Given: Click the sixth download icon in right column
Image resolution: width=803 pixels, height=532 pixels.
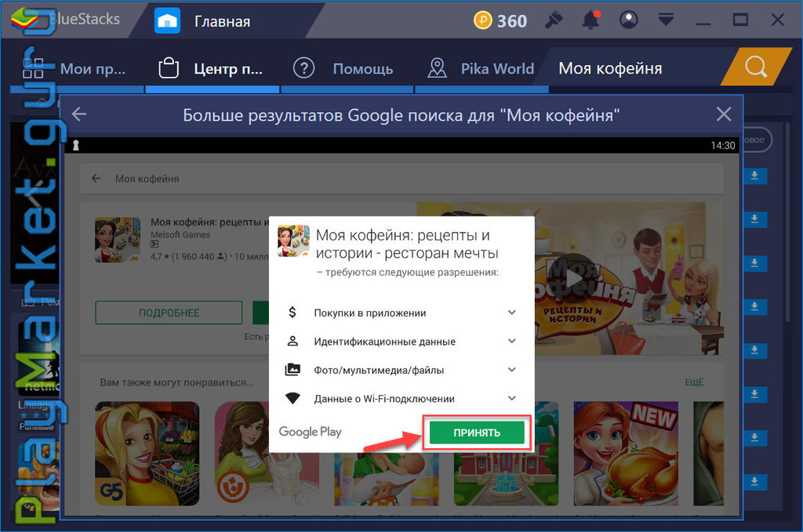Looking at the screenshot, I should [754, 394].
